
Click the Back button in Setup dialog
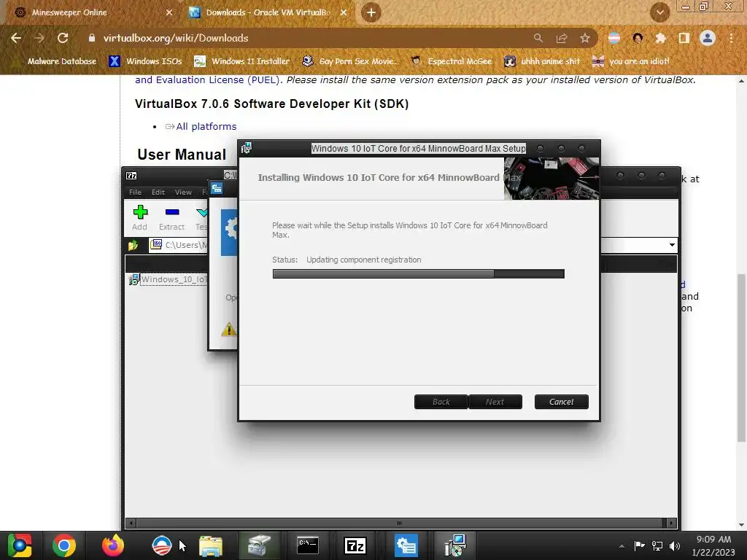click(441, 402)
